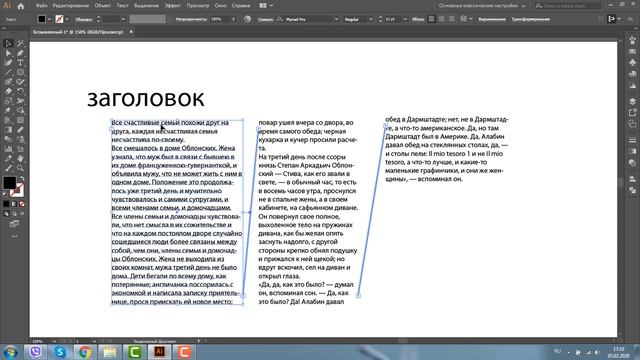
Task: Select the Zoom magnifier tool
Action: (20, 168)
